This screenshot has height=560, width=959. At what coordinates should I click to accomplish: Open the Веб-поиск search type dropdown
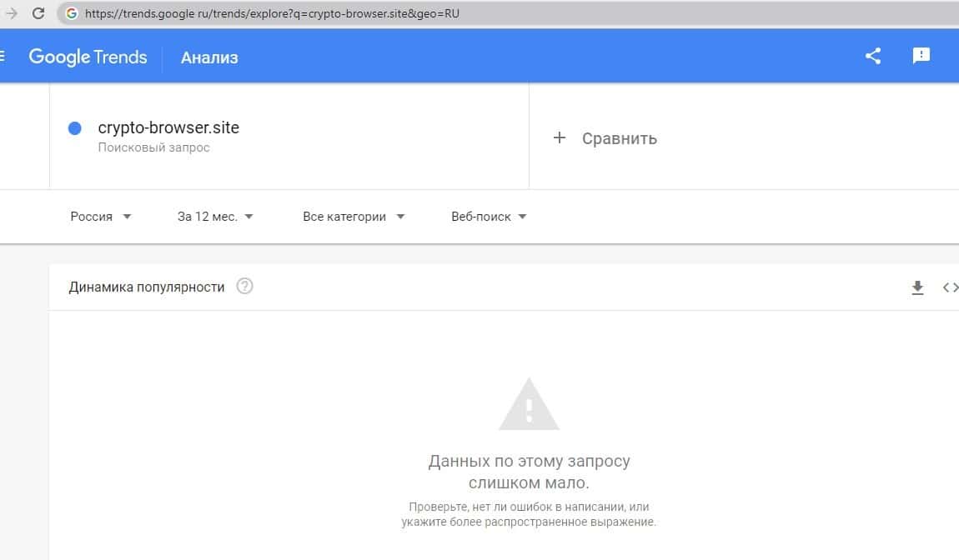coord(489,217)
